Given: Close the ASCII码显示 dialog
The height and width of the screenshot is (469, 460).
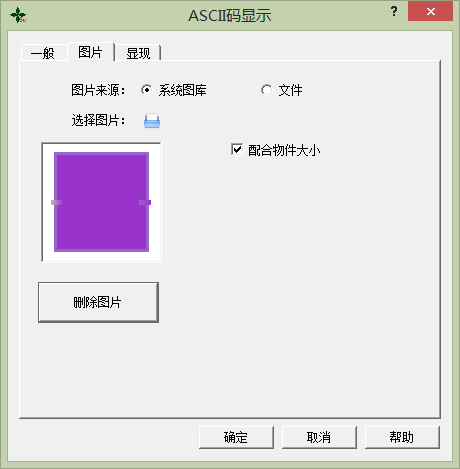Looking at the screenshot, I should coord(430,11).
